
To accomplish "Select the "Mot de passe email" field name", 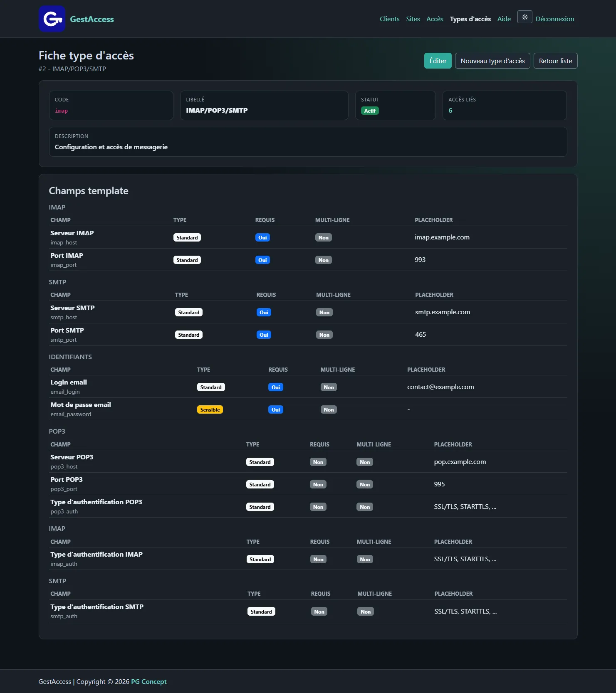I will (x=81, y=405).
